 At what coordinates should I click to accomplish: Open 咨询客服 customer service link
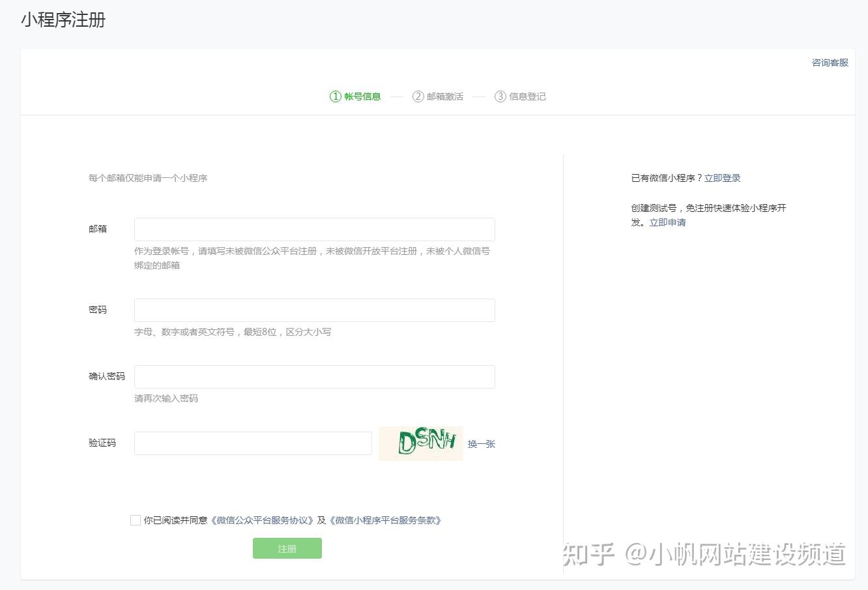(830, 63)
